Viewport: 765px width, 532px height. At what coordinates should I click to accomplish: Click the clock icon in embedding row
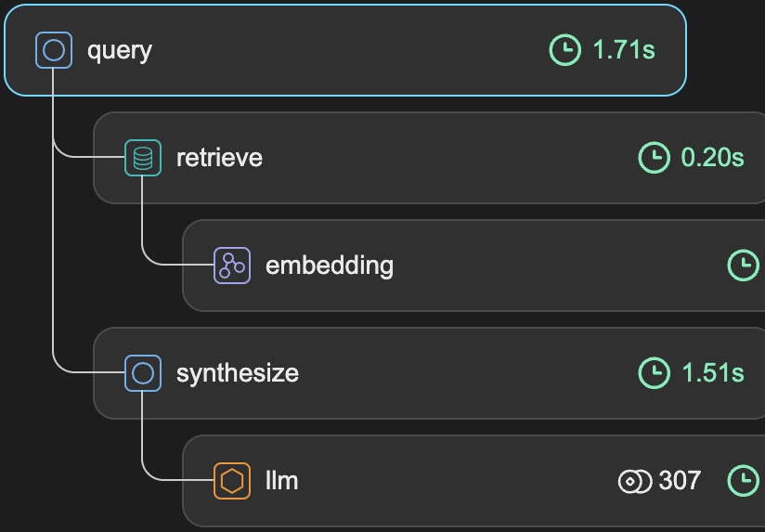pos(744,266)
